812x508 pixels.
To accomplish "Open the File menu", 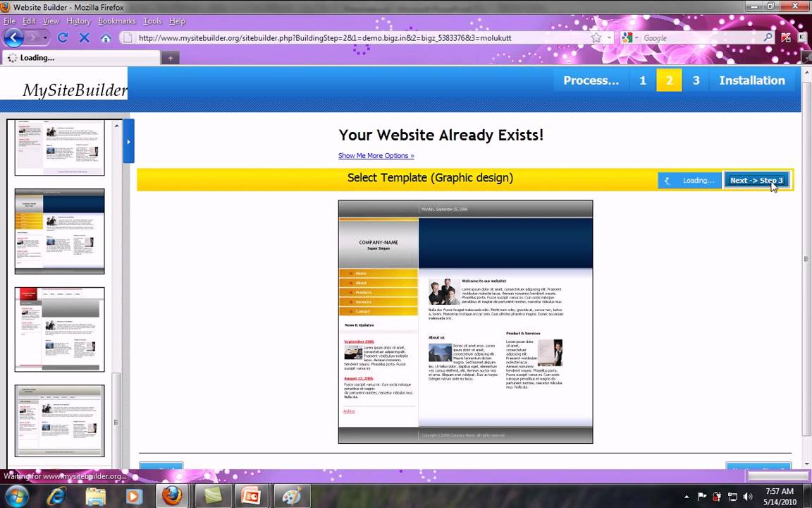I will click(9, 21).
